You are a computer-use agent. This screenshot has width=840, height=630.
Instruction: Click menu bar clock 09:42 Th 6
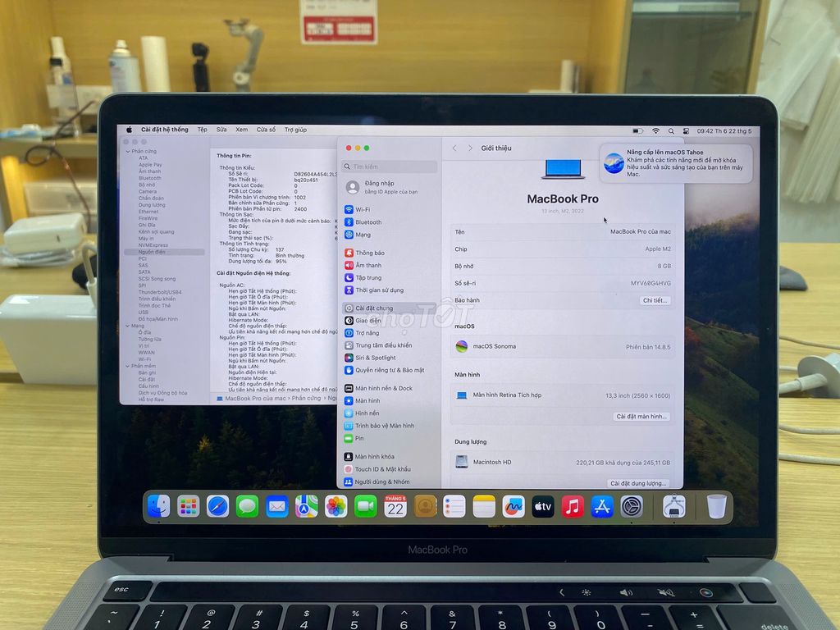tap(724, 131)
